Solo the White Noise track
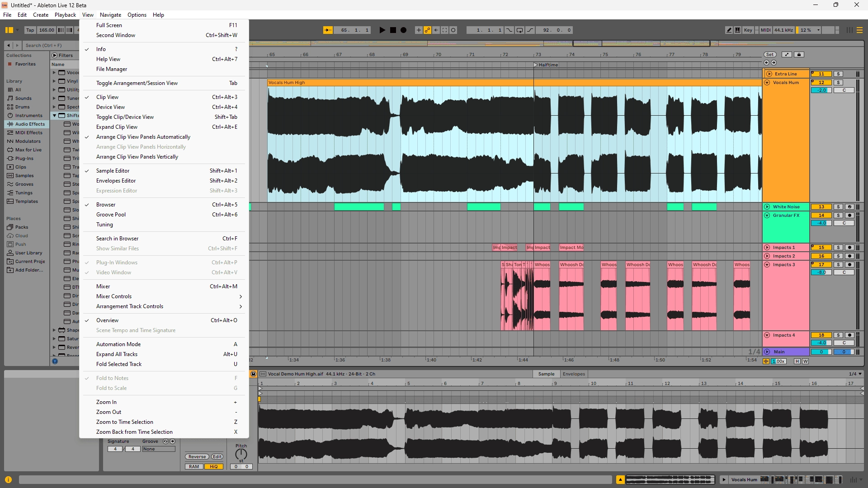 pyautogui.click(x=838, y=207)
